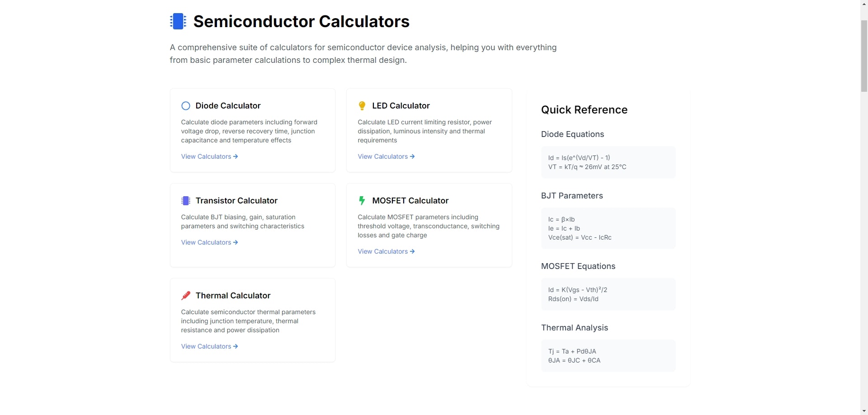Click the red Thermal thermometer icon
Screen dimensions: 868x415
pos(185,296)
